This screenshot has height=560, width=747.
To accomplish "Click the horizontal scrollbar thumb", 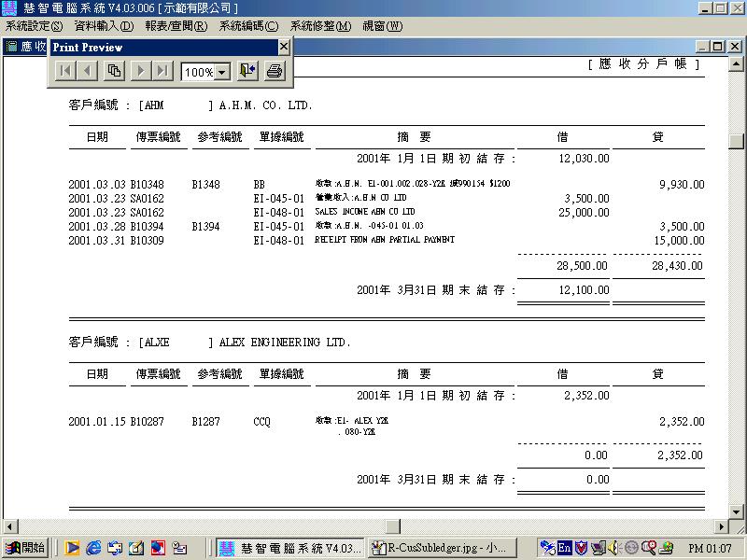I will point(392,526).
